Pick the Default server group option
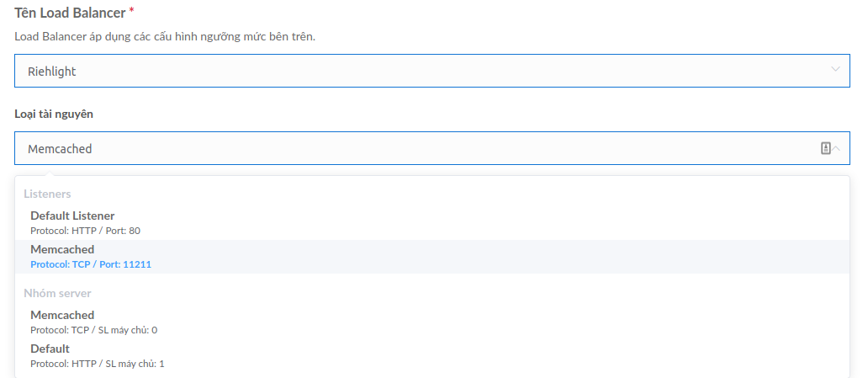This screenshot has width=868, height=378. click(x=431, y=356)
